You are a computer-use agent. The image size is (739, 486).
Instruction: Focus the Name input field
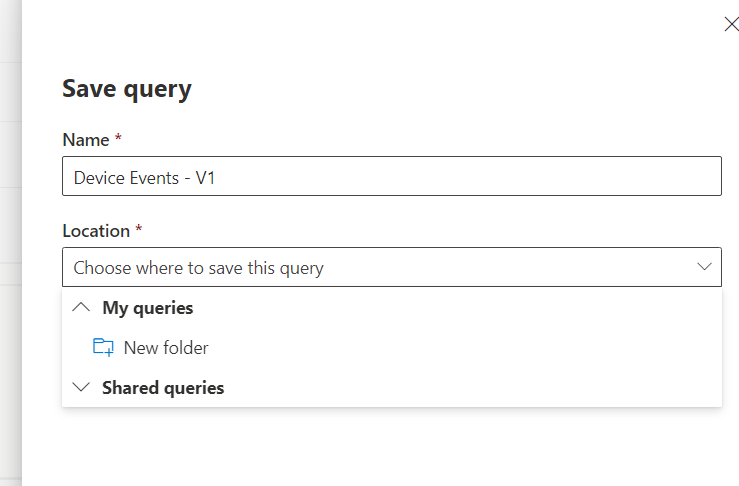(391, 176)
